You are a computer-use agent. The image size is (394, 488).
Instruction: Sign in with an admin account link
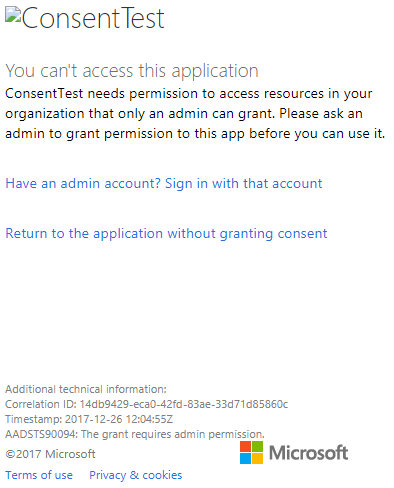(164, 184)
